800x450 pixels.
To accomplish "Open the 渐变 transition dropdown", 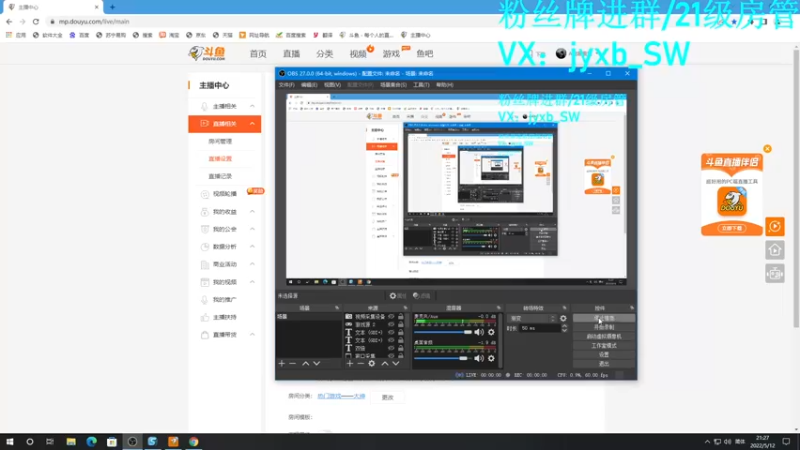I will pos(532,318).
